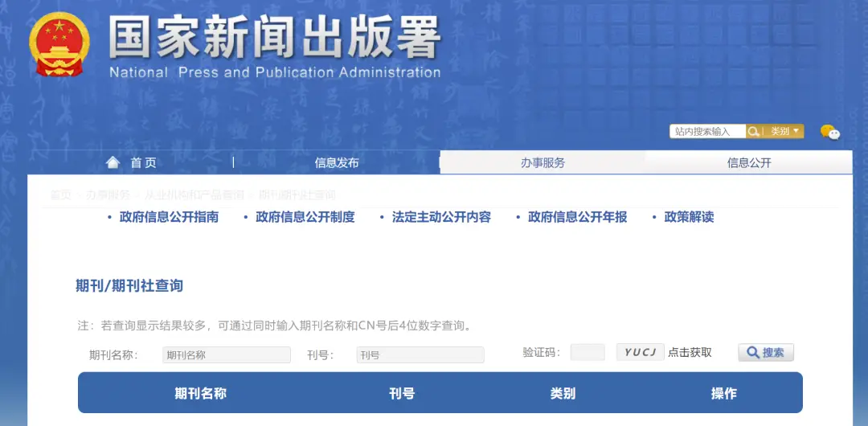Viewport: 868px width, 426px height.
Task: Click the 期刊/期刊社查询 heading
Action: click(129, 286)
